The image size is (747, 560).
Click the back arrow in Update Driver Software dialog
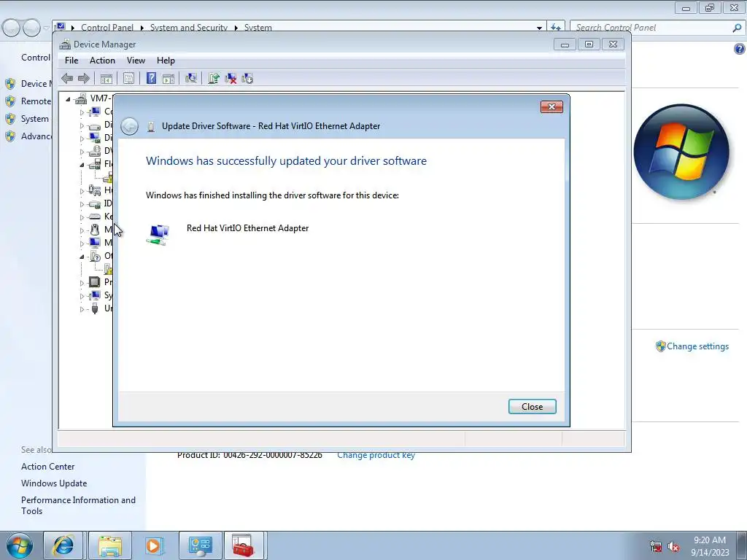point(129,126)
